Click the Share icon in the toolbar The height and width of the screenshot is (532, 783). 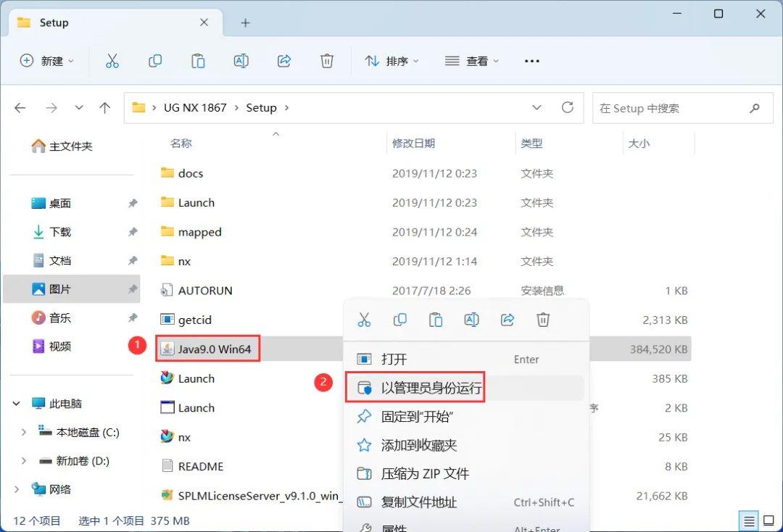click(x=284, y=61)
